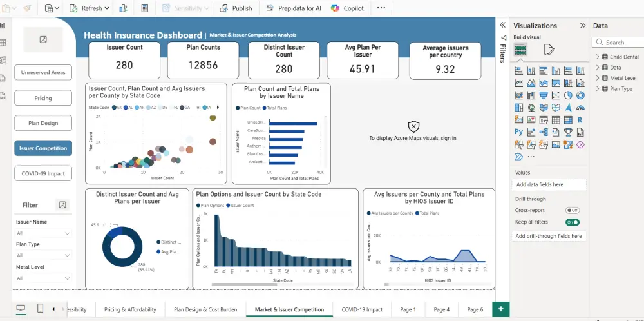Select the area chart visual

tap(531, 83)
